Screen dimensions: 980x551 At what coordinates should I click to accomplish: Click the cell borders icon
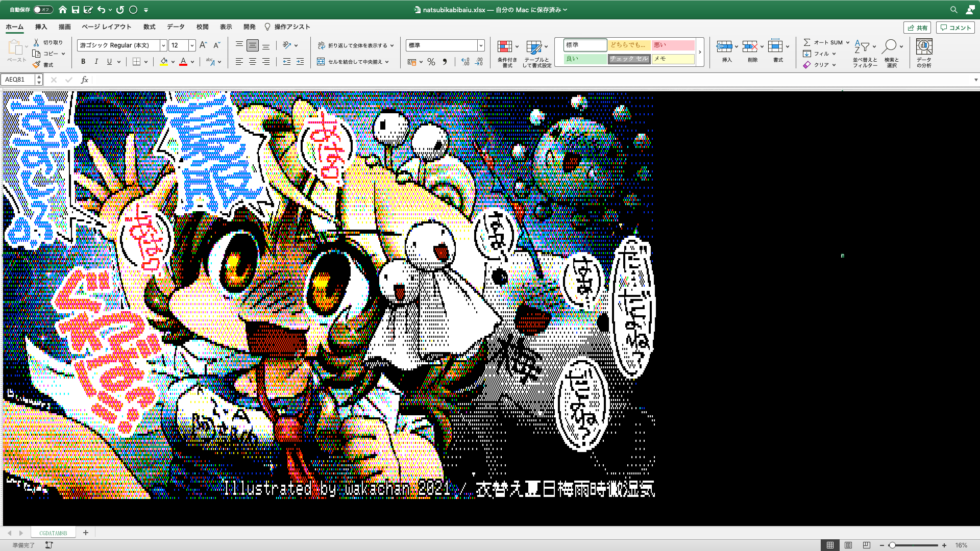136,62
